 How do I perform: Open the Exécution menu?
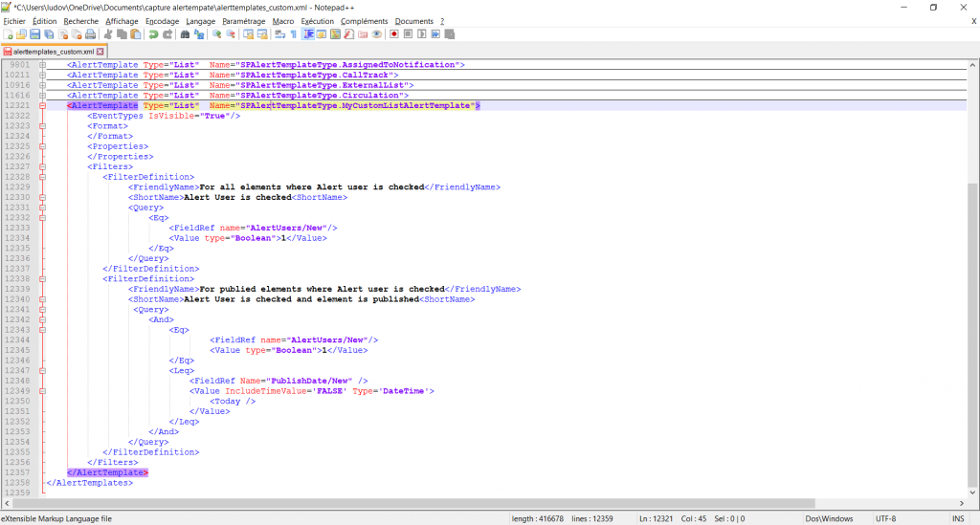[x=318, y=21]
